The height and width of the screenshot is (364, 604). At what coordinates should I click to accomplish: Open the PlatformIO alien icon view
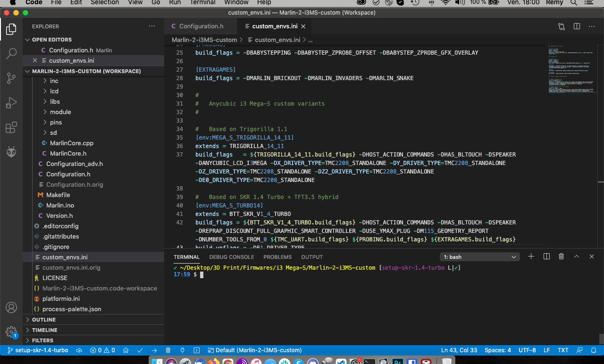coord(11,152)
